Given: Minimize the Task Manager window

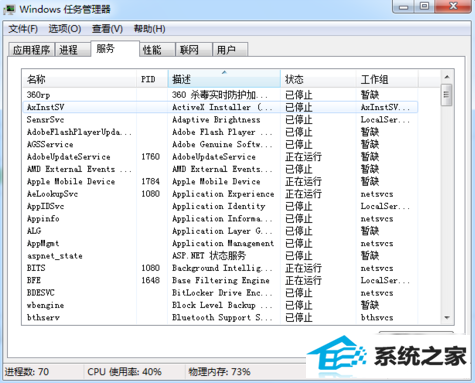Looking at the screenshot, I should pos(404,7).
